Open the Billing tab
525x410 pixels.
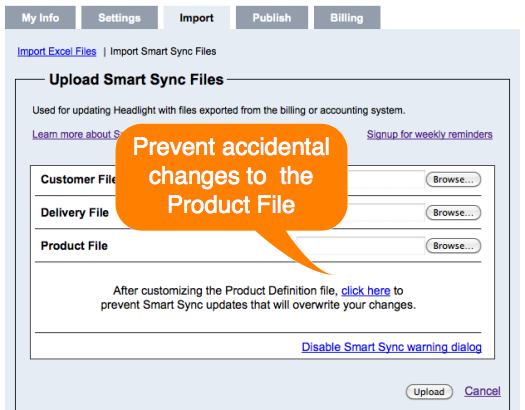coord(347,17)
